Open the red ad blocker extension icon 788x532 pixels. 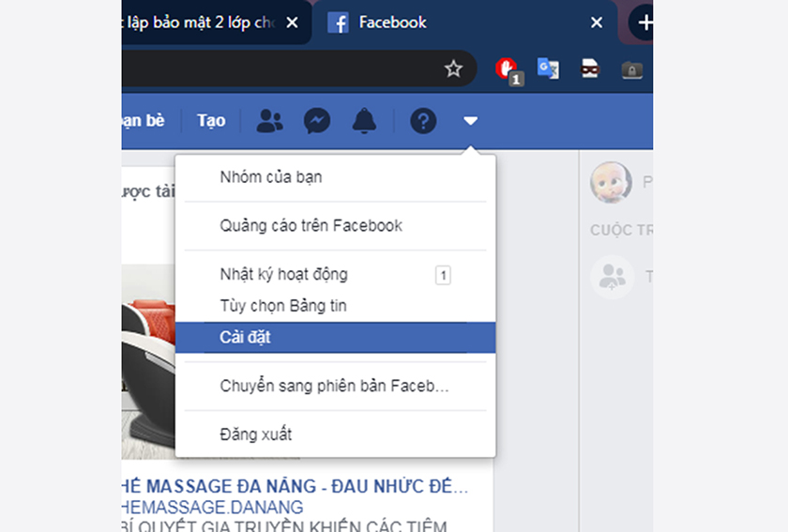pos(508,69)
